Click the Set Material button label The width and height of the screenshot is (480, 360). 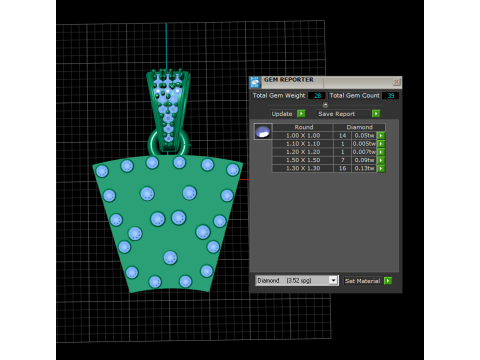point(363,281)
